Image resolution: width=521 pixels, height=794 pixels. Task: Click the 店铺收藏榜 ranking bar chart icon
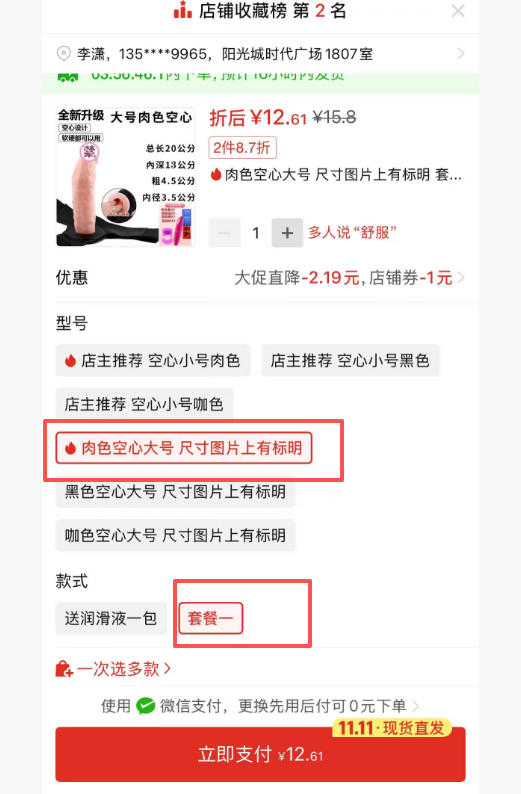coord(183,10)
